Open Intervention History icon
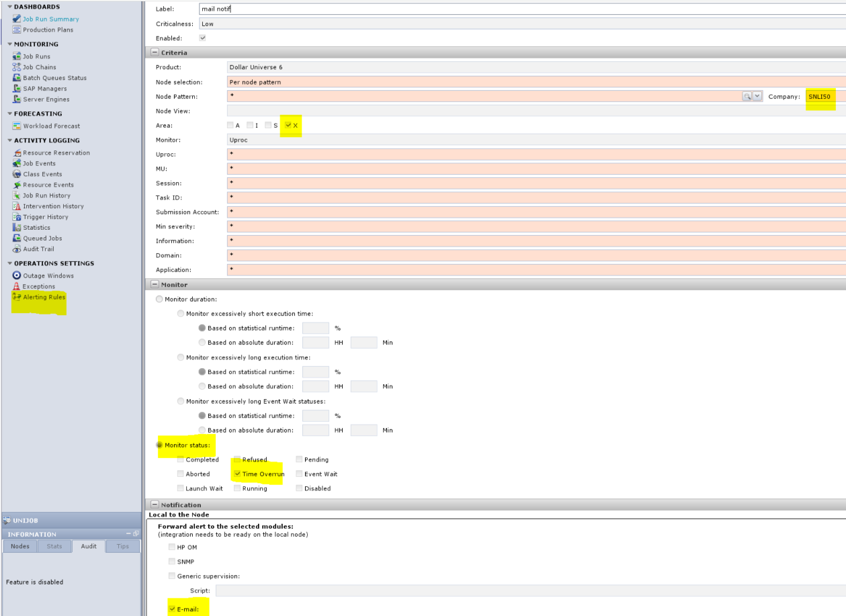 coord(17,206)
